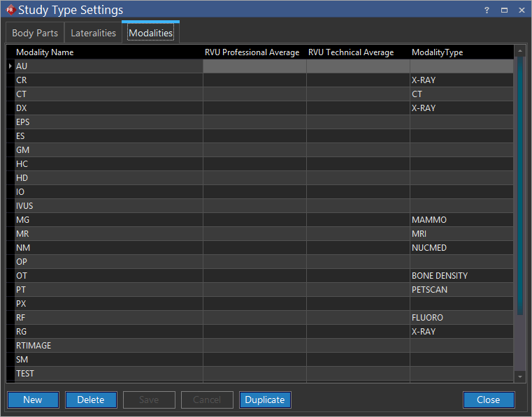Screen dimensions: 532x417
Task: Click the help question mark icon
Action: (x=487, y=10)
